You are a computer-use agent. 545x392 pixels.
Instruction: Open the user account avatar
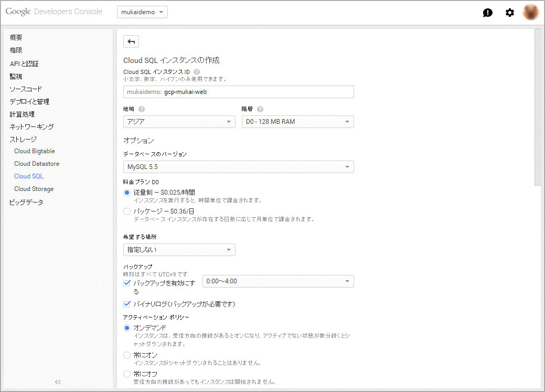tap(531, 12)
